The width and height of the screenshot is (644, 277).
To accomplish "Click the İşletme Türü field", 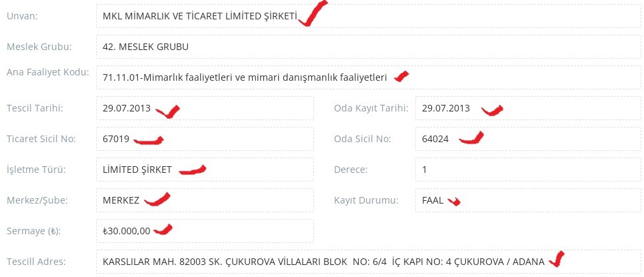I will click(x=205, y=170).
